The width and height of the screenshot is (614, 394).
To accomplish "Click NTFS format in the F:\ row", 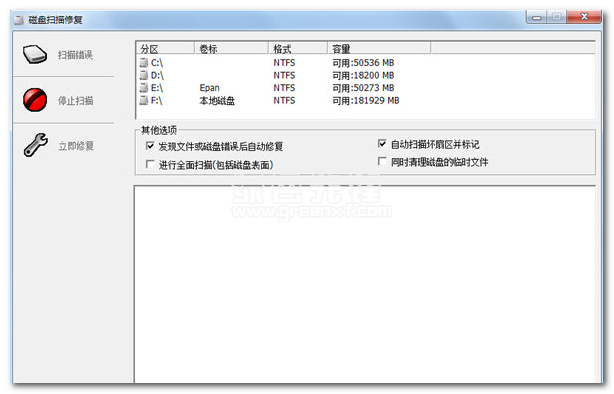I will pos(284,100).
